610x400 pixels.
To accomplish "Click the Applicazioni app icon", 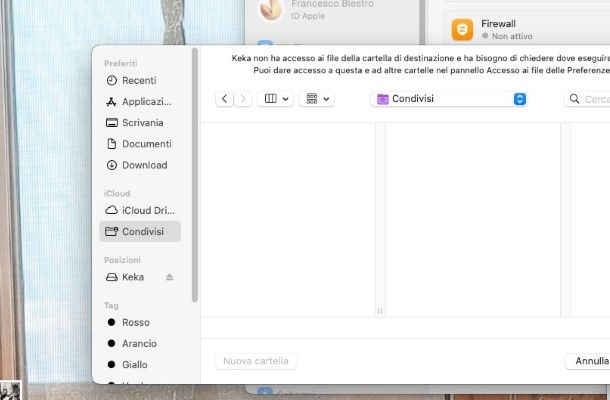I will (x=111, y=102).
